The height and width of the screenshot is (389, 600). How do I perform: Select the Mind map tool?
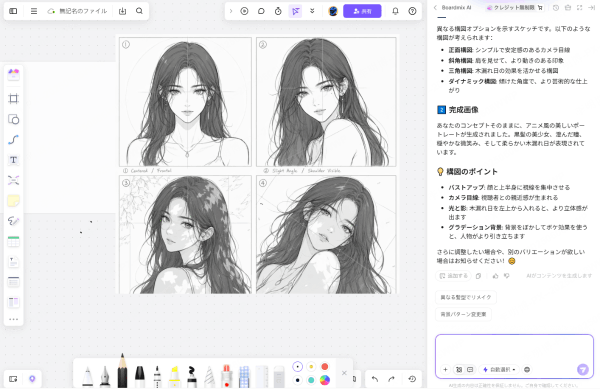13,180
